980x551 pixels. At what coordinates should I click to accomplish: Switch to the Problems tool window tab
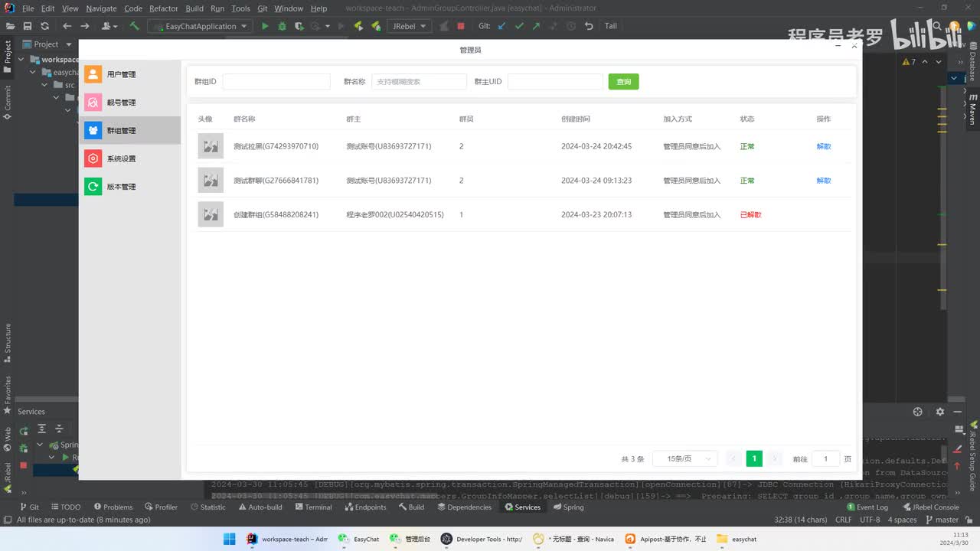click(113, 507)
